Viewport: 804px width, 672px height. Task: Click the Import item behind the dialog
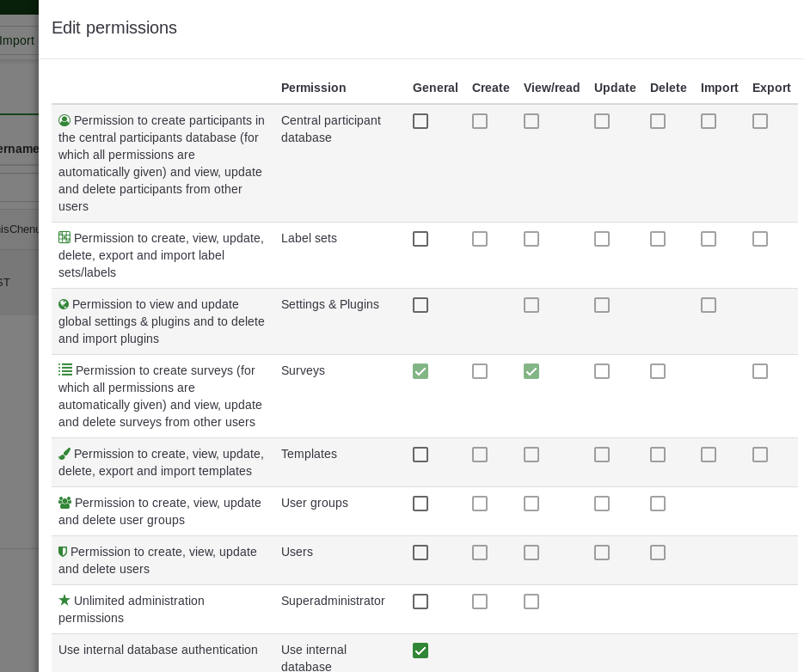coord(17,40)
